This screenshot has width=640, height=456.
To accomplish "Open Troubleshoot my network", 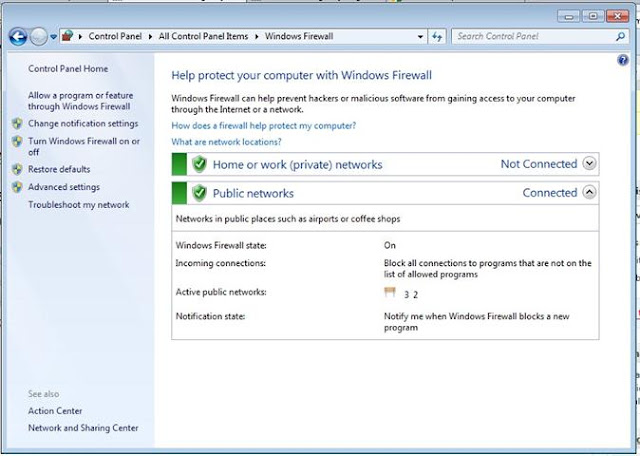I will click(x=79, y=205).
